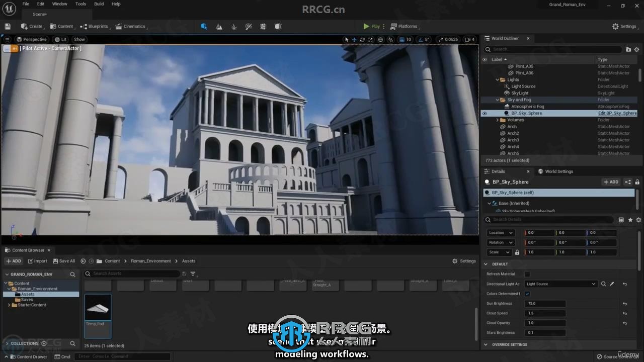
Task: Open World Outliner settings gear
Action: coord(636,49)
